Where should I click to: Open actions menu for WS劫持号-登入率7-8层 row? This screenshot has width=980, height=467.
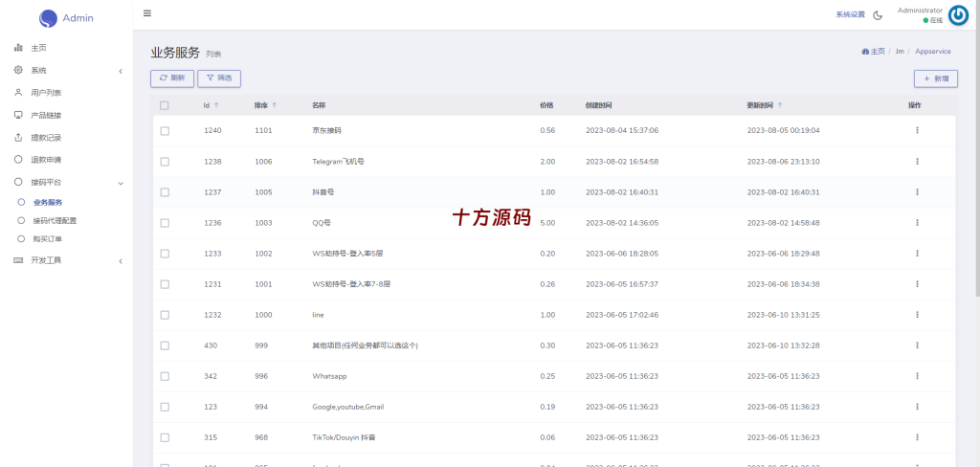point(917,284)
